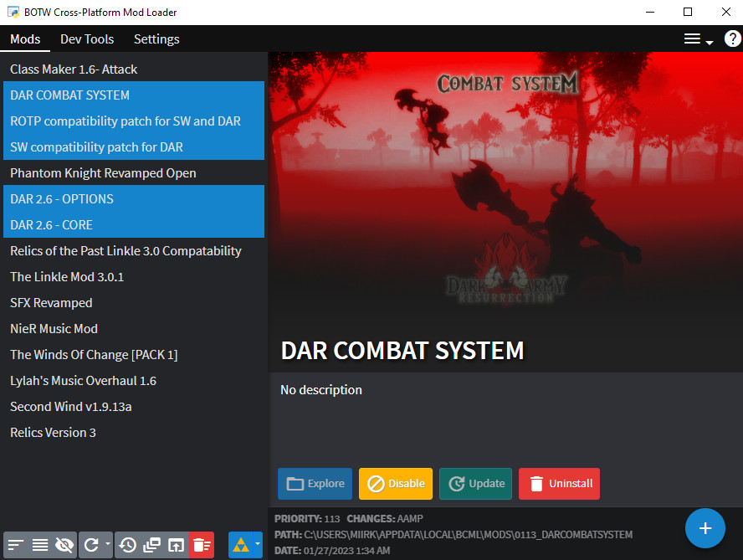Open the mod details list view
This screenshot has height=560, width=743.
(39, 545)
